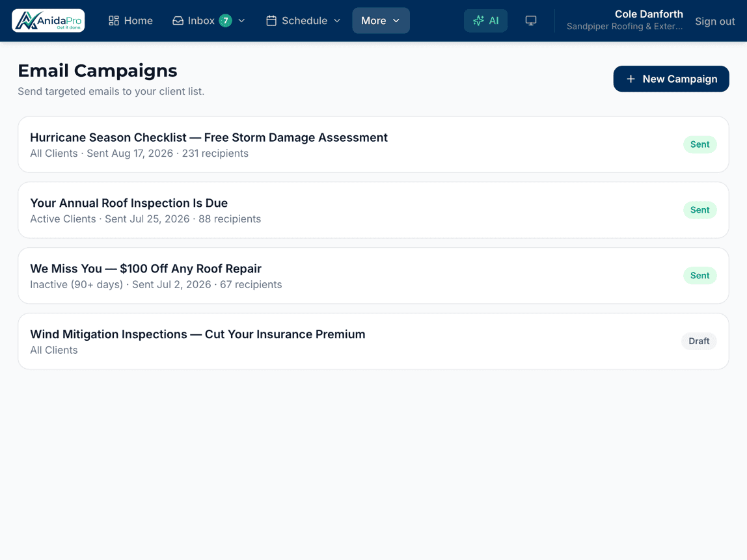Click Sent badge on Annual Roof Inspection campaign
Viewport: 747px width, 560px height.
[x=699, y=210]
